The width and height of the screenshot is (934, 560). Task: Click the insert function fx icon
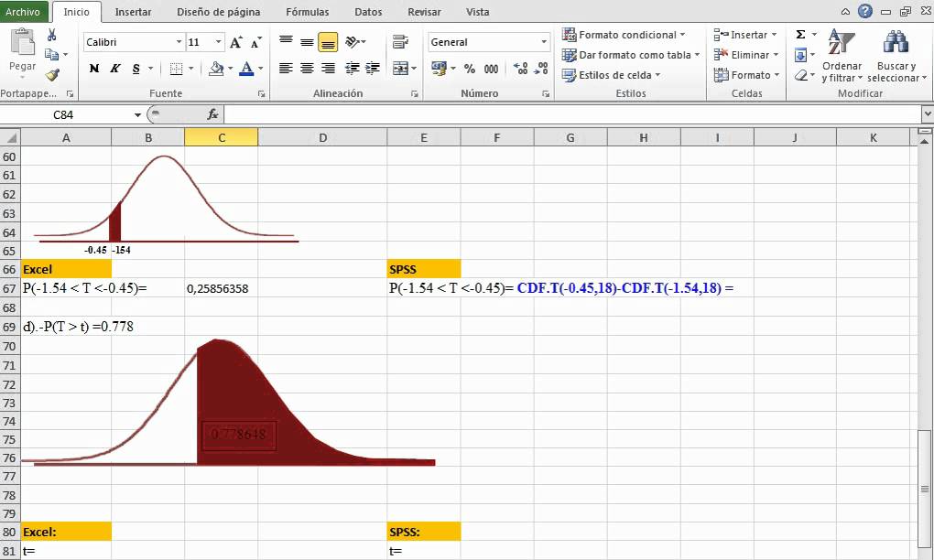click(212, 114)
